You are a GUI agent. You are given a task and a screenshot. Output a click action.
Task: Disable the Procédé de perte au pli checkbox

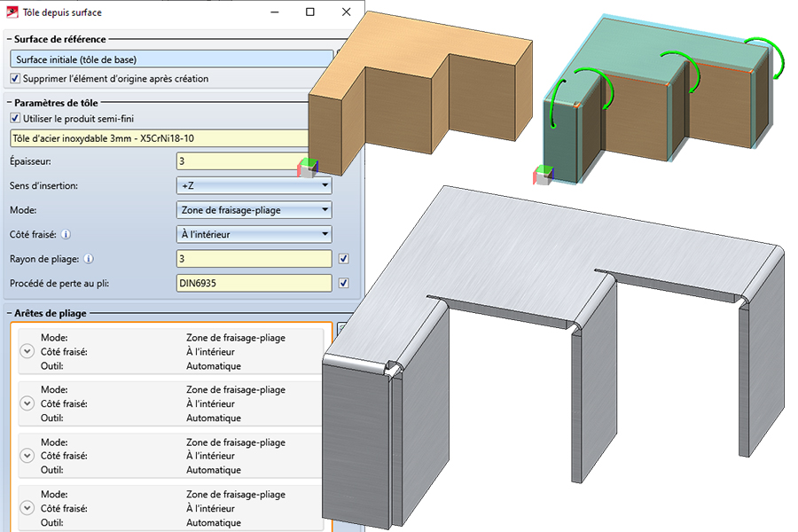point(344,284)
